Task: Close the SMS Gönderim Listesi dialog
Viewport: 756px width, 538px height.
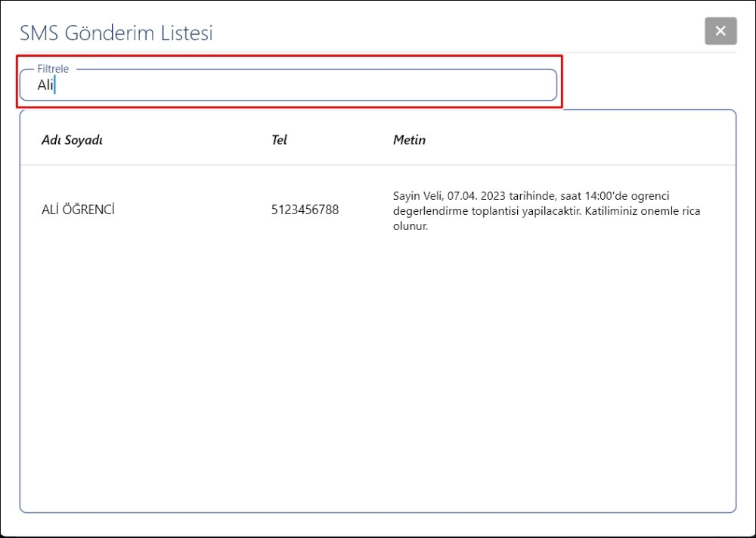Action: pos(720,31)
